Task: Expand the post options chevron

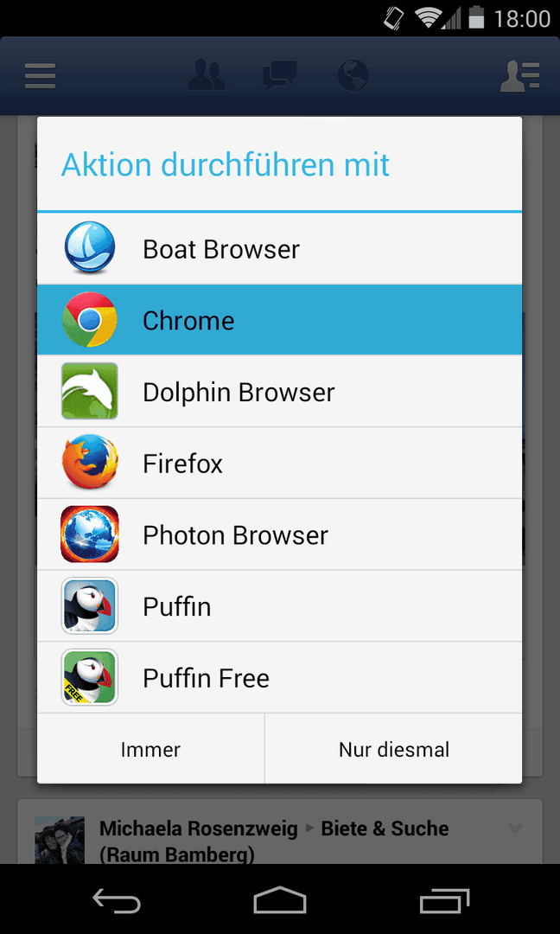Action: tap(515, 828)
